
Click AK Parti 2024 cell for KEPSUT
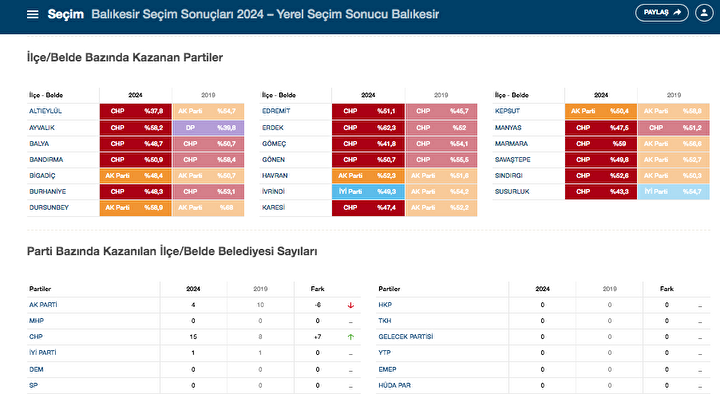coord(601,111)
